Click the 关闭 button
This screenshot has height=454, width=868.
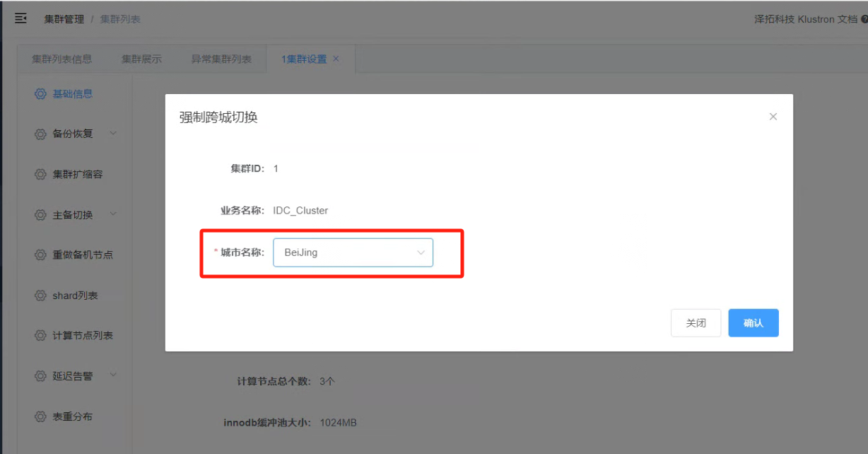(x=696, y=322)
